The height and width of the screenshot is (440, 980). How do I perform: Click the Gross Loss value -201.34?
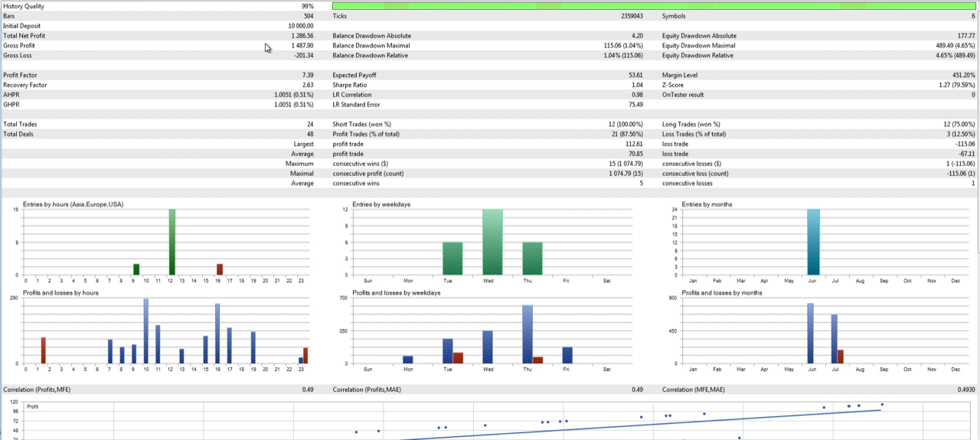[x=304, y=56]
